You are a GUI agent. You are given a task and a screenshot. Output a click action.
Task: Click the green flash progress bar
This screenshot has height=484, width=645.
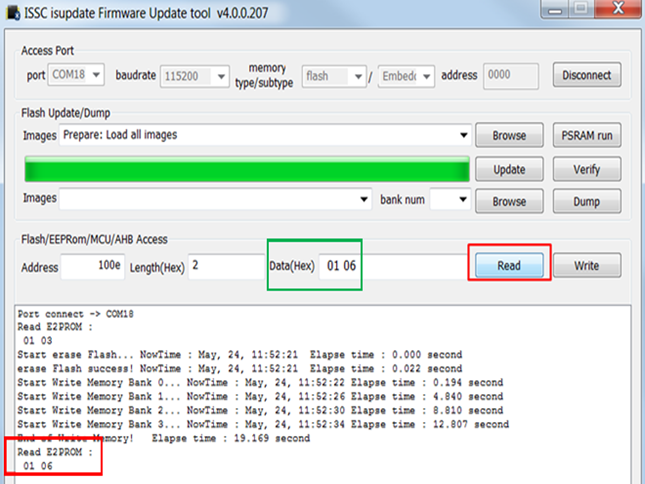click(x=246, y=169)
